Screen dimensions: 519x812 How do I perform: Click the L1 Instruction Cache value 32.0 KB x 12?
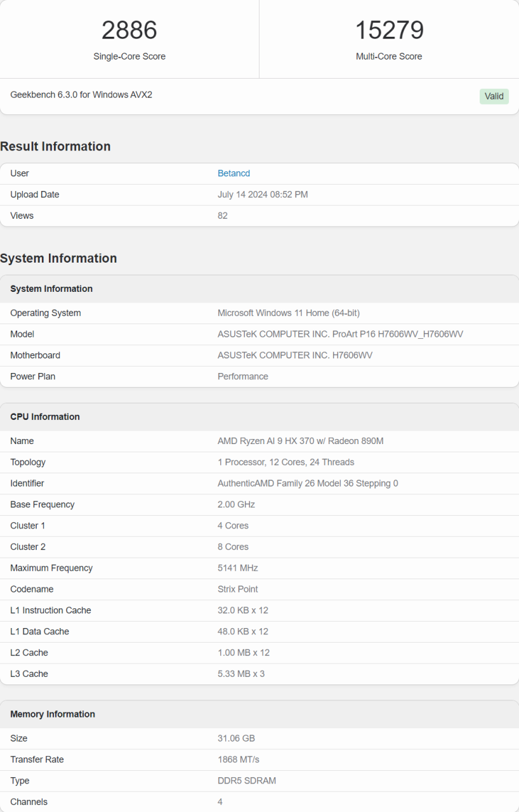click(x=243, y=610)
